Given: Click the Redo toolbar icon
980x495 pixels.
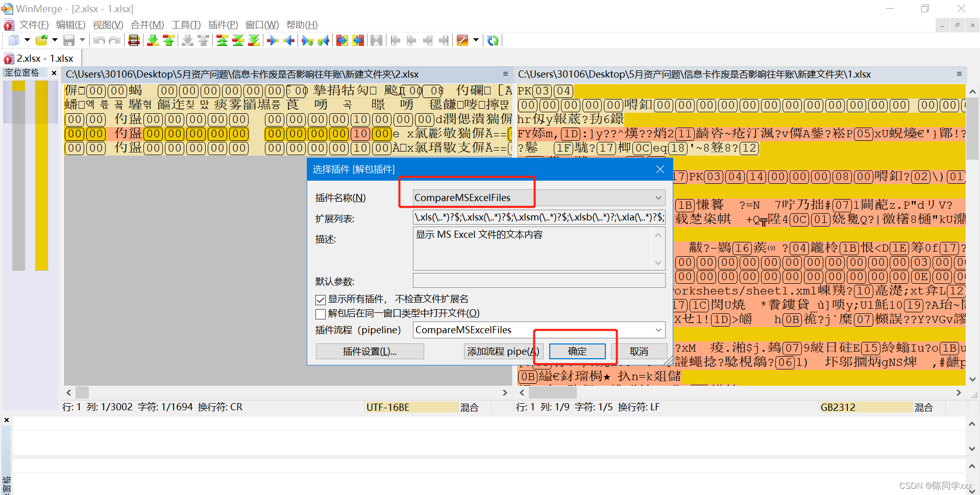Looking at the screenshot, I should [x=115, y=40].
